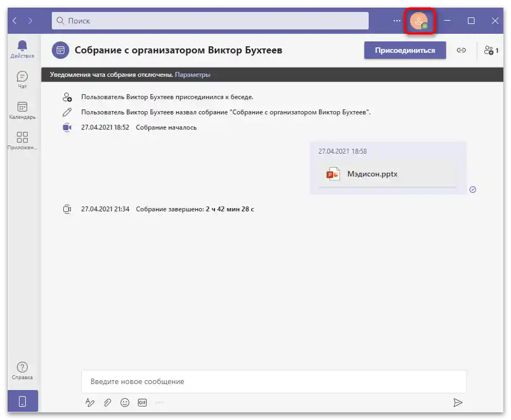Select the text Собрание началось
This screenshot has height=420, width=511.
166,127
